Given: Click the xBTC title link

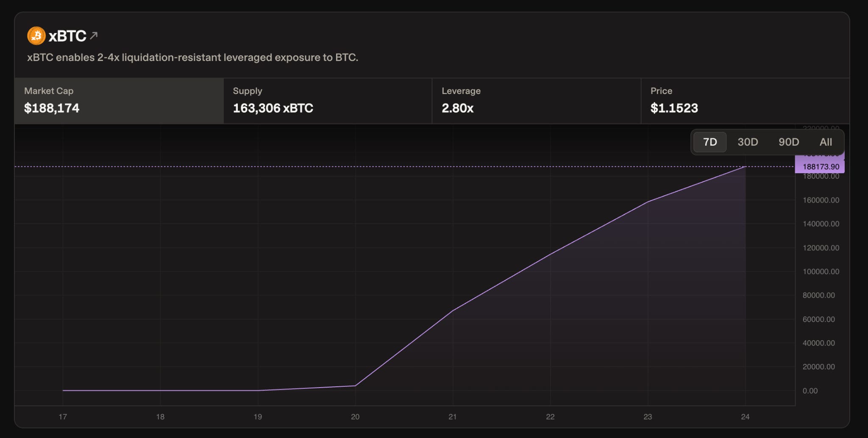Looking at the screenshot, I should 67,36.
